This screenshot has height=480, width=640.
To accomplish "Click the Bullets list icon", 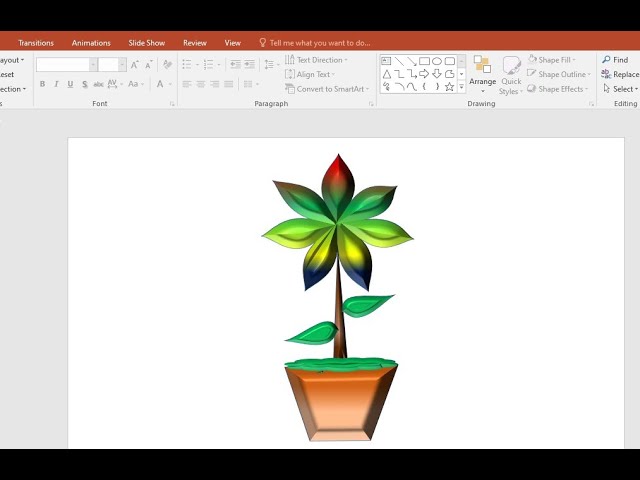I will (187, 64).
